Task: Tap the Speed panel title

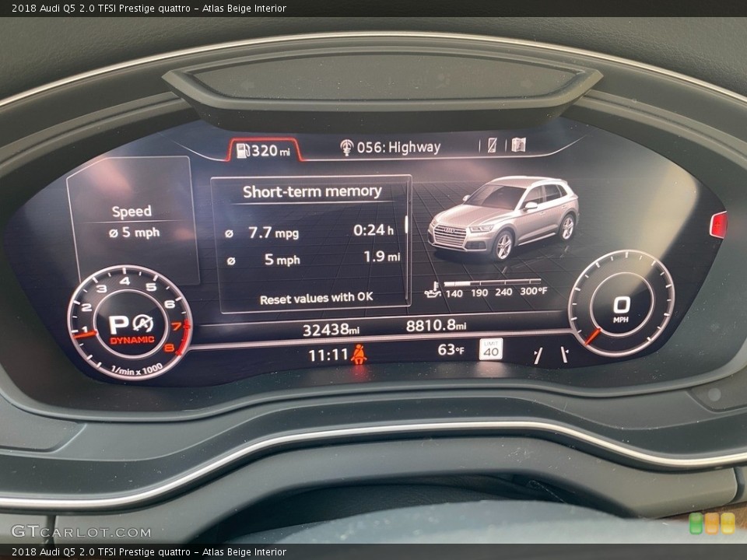Action: (x=132, y=212)
